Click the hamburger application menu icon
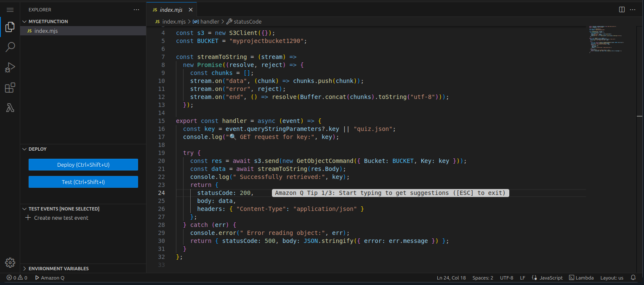 (x=10, y=9)
